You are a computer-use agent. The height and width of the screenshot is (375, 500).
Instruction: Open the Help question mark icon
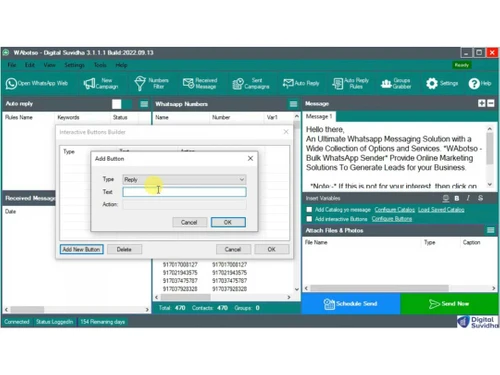480,83
